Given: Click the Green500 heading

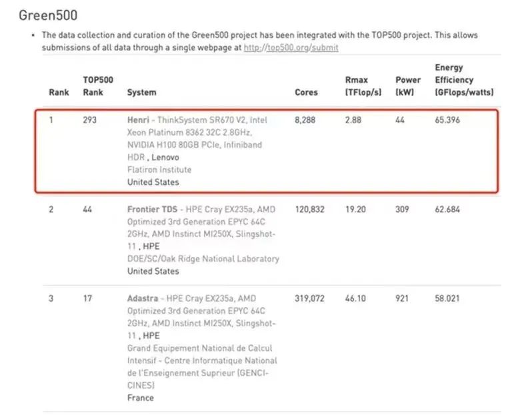Looking at the screenshot, I should coord(48,15).
